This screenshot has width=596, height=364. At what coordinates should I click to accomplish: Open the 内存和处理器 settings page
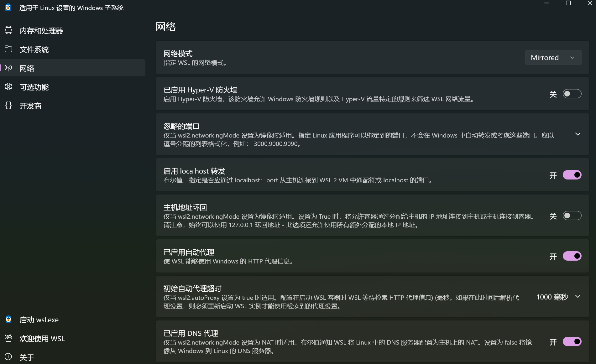pos(73,31)
